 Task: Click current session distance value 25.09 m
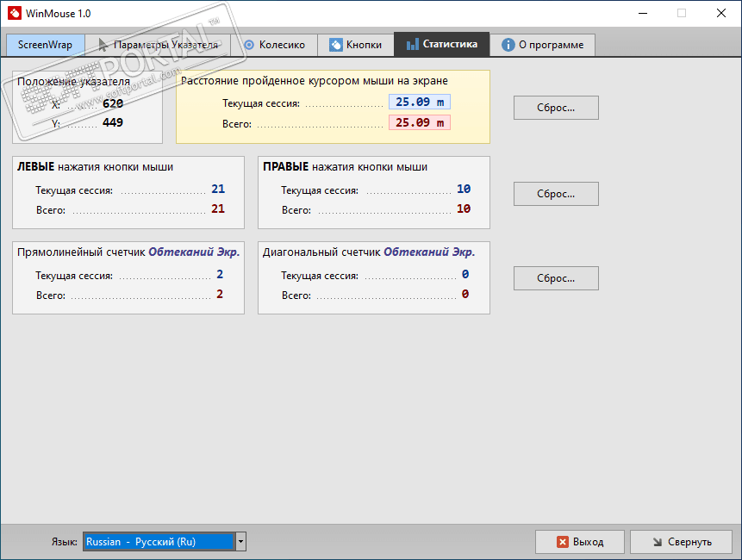(420, 103)
